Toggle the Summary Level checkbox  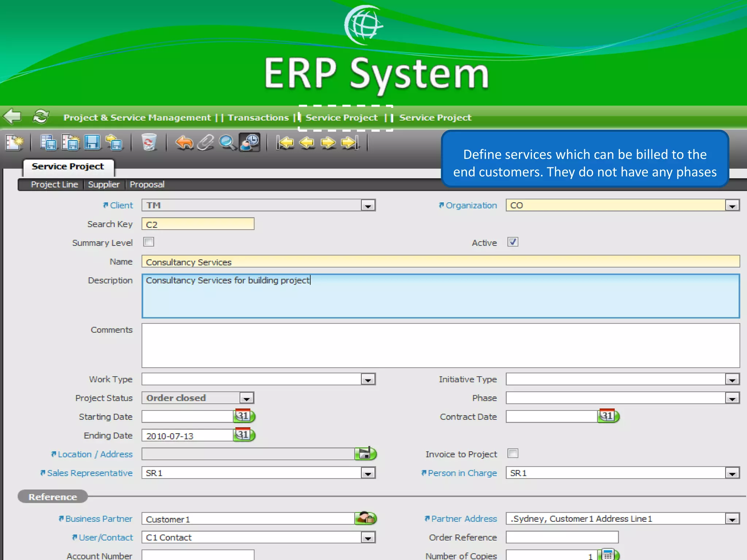tap(149, 242)
